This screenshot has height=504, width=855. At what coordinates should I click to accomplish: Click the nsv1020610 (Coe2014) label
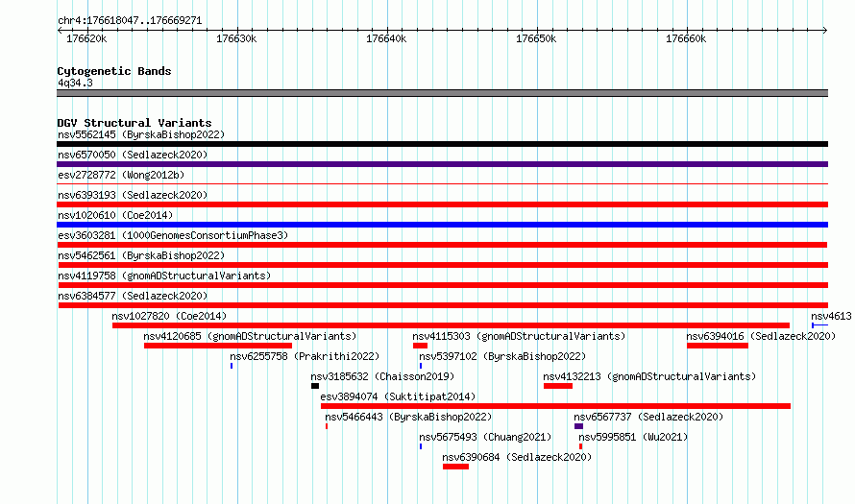pyautogui.click(x=115, y=215)
